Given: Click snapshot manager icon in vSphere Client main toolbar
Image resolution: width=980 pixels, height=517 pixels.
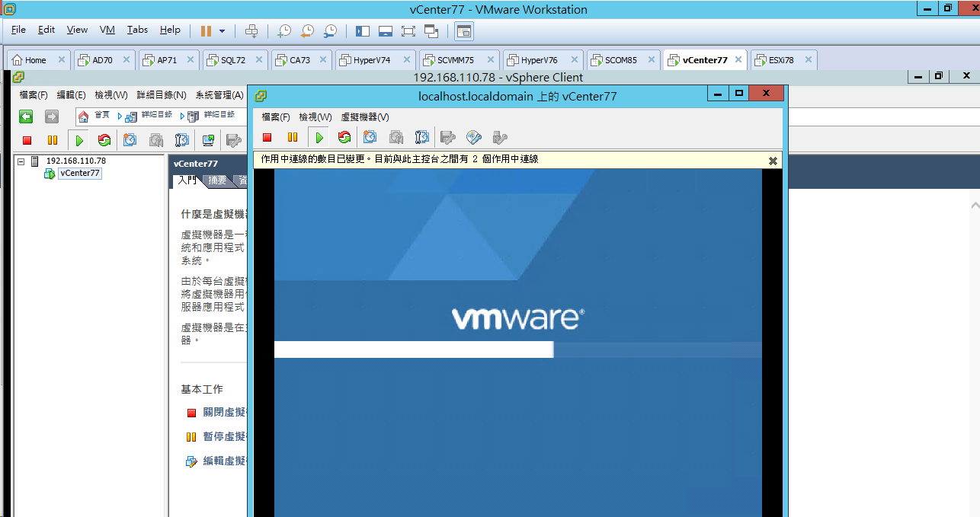Looking at the screenshot, I should click(x=181, y=140).
